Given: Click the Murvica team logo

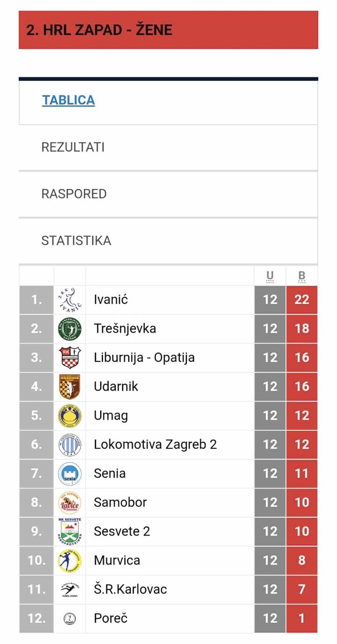Looking at the screenshot, I should tap(70, 561).
